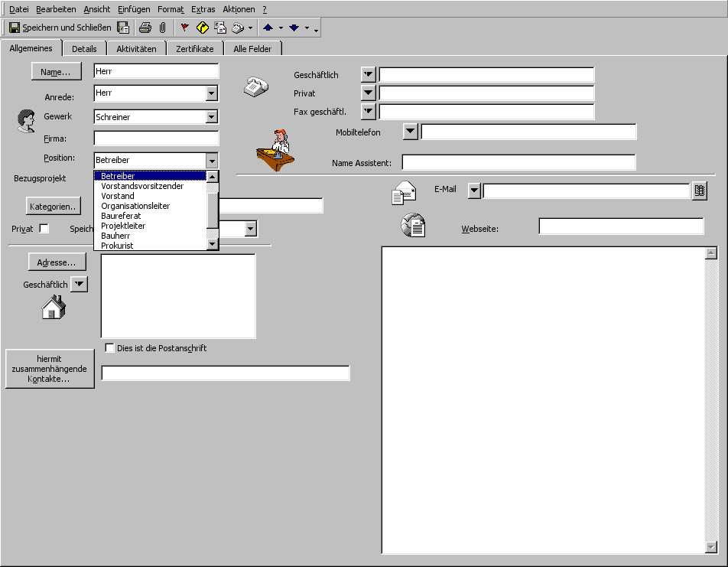Click the blue down arrow next item icon
The width and height of the screenshot is (728, 567).
click(294, 28)
